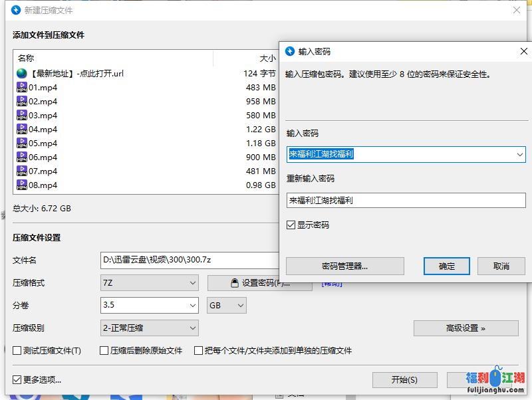Click the password dialog title bar app icon
The width and height of the screenshot is (532, 400).
[290, 51]
